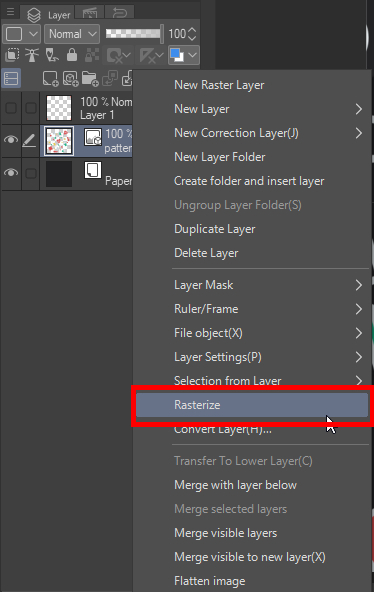374x592 pixels.
Task: Toggle the Change Layer Color icon
Action: coord(177,55)
